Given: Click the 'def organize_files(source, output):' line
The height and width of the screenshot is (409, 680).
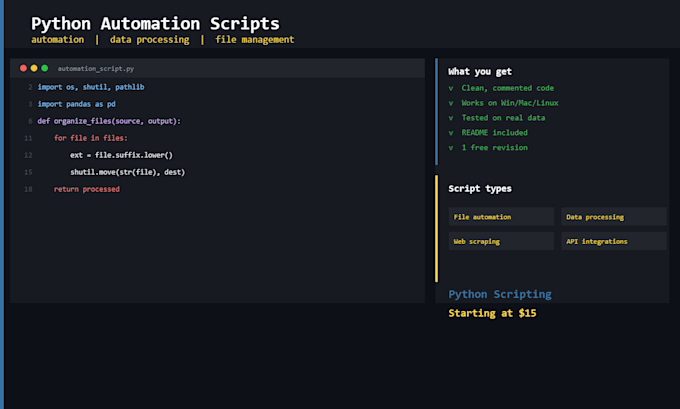Looking at the screenshot, I should pos(109,121).
